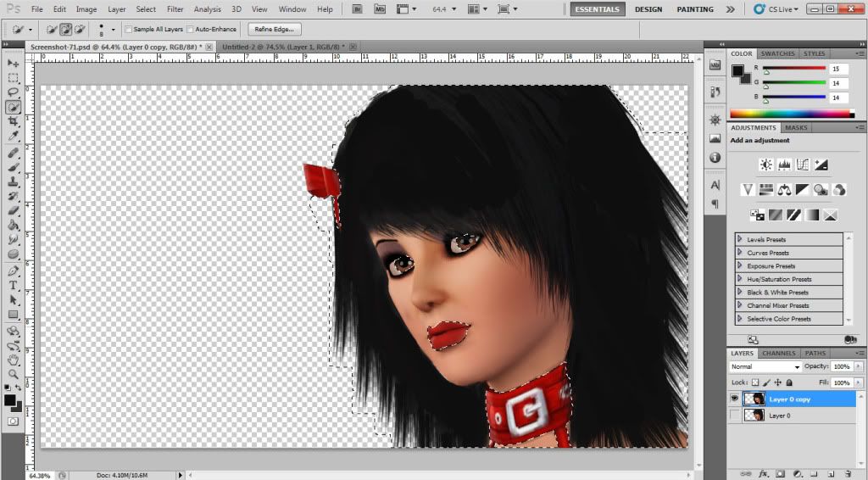
Task: Add a Photo Filter adjustment
Action: click(x=821, y=190)
